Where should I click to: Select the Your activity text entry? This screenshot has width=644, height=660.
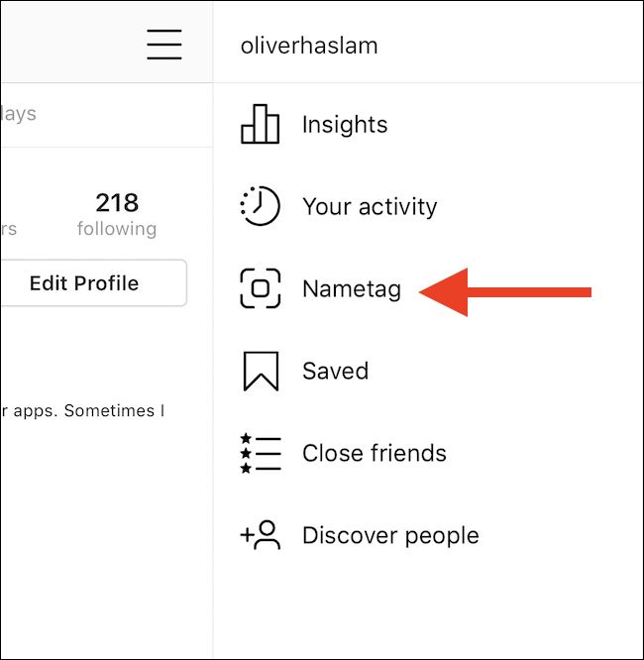coord(370,207)
